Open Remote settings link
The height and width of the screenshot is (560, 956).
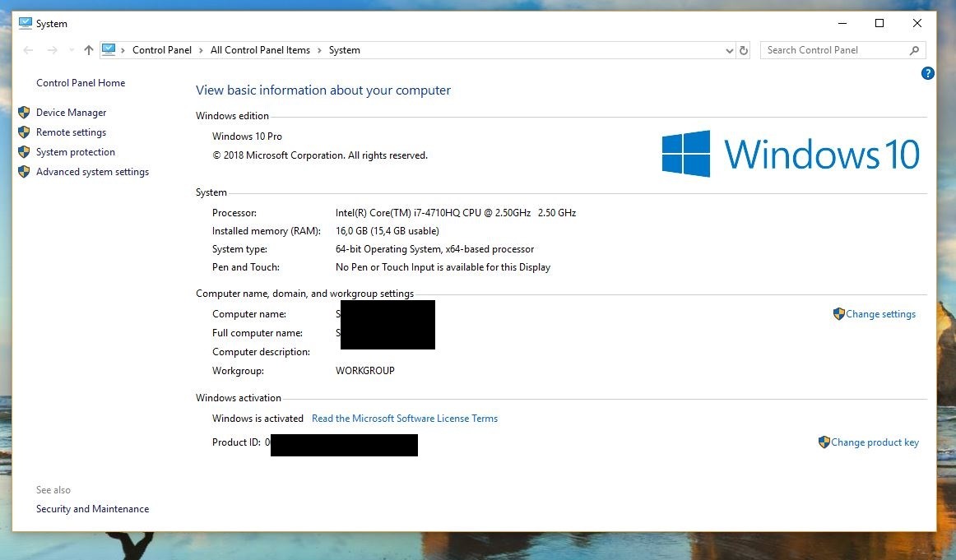click(71, 132)
